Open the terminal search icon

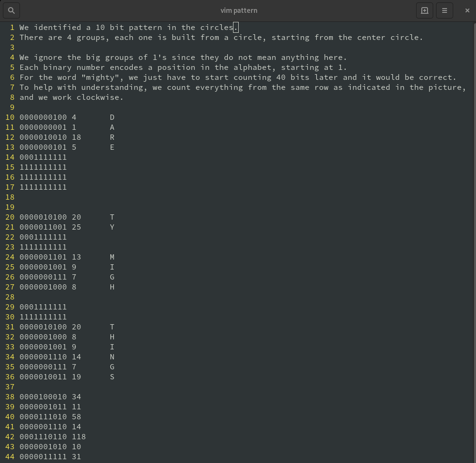(x=11, y=10)
